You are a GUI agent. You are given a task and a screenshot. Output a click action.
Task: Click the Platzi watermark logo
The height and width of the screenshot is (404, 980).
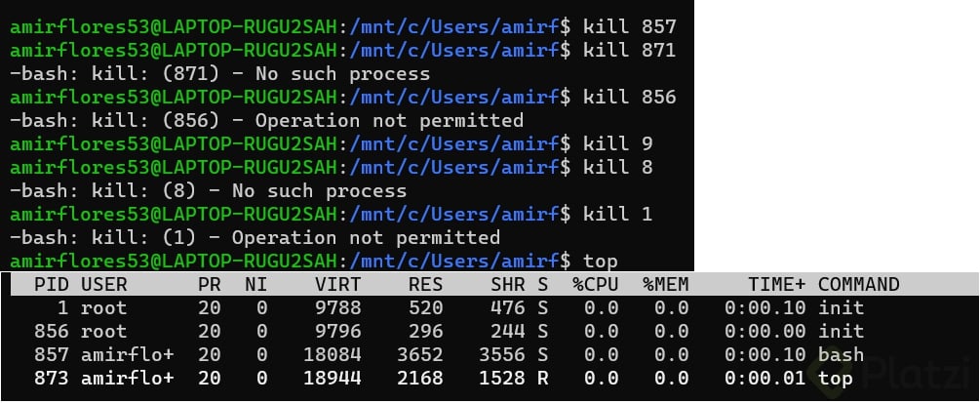click(x=905, y=371)
